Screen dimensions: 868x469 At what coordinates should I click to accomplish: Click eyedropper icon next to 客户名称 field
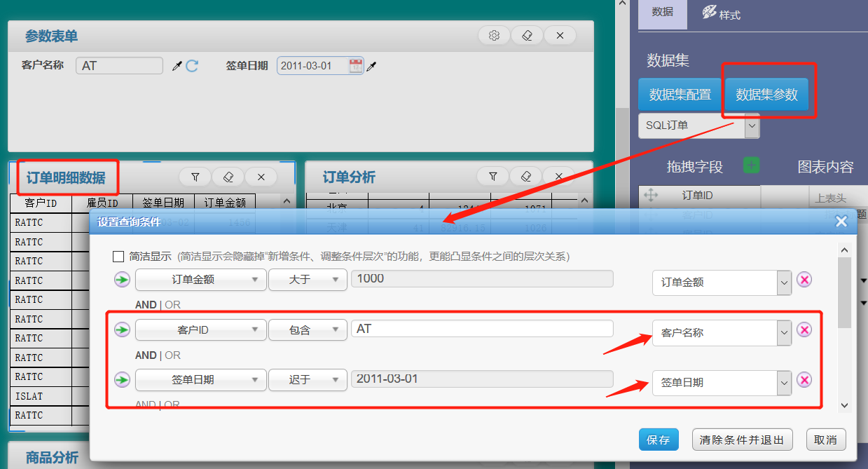177,66
